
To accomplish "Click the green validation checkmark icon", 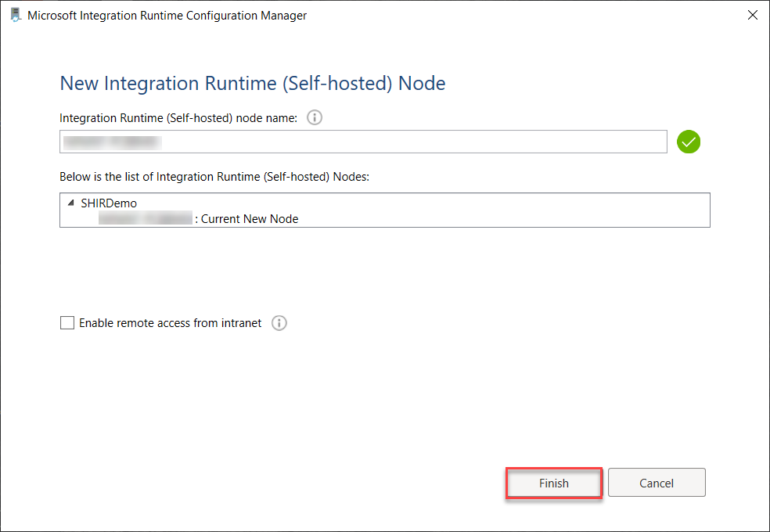I will 689,142.
